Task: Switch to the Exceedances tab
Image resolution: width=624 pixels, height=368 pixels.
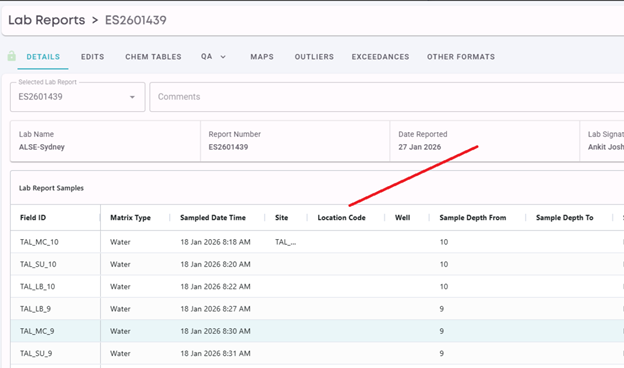Action: [x=380, y=57]
